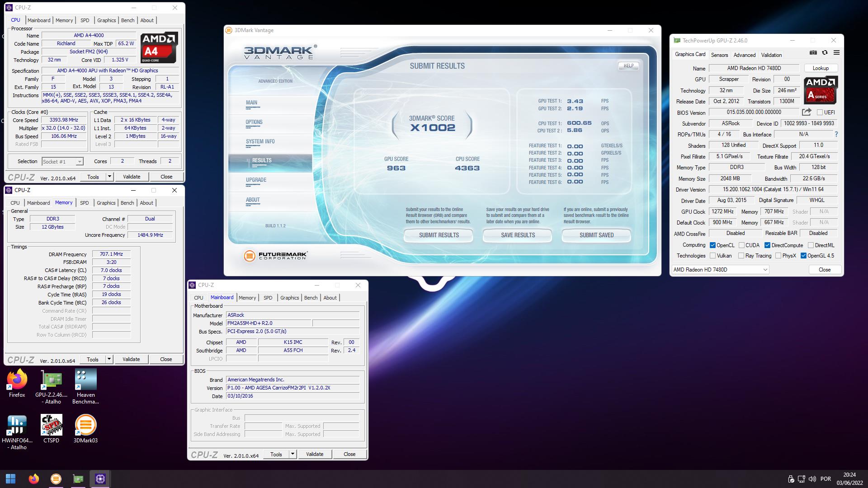
Task: Click the Futuremark Corporation logo
Action: point(276,256)
